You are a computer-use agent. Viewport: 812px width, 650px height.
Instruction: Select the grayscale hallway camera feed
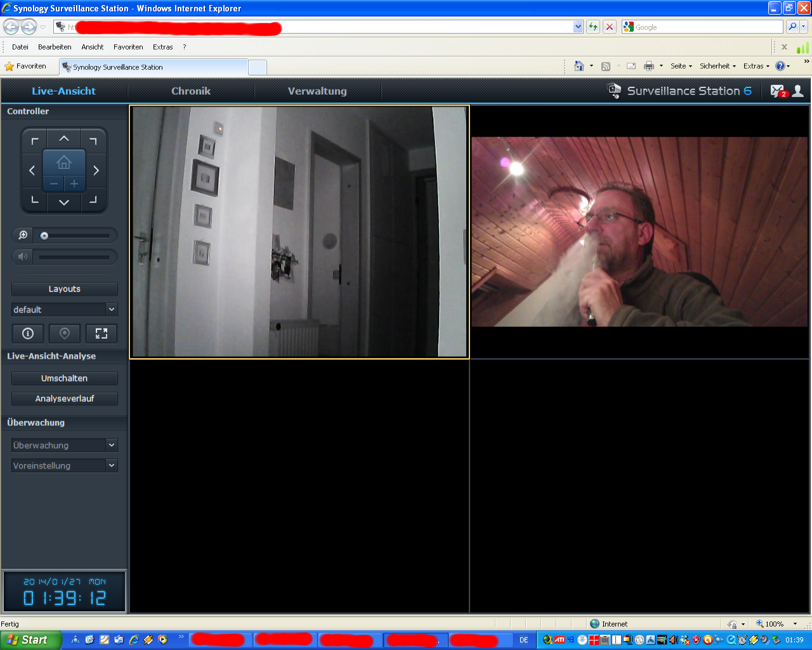pyautogui.click(x=299, y=232)
